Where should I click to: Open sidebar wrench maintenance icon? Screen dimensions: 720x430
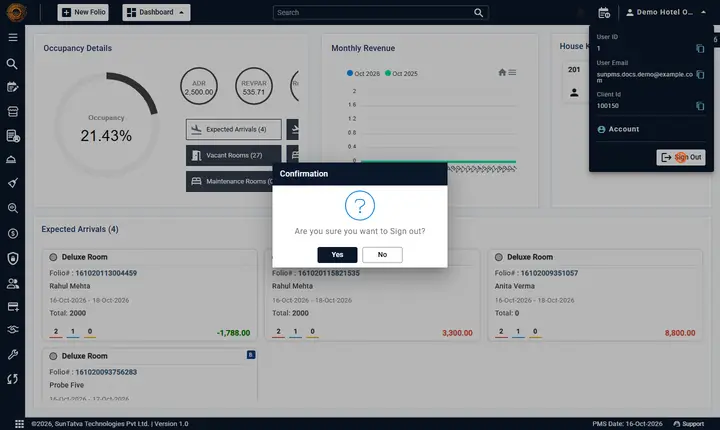pyautogui.click(x=13, y=354)
